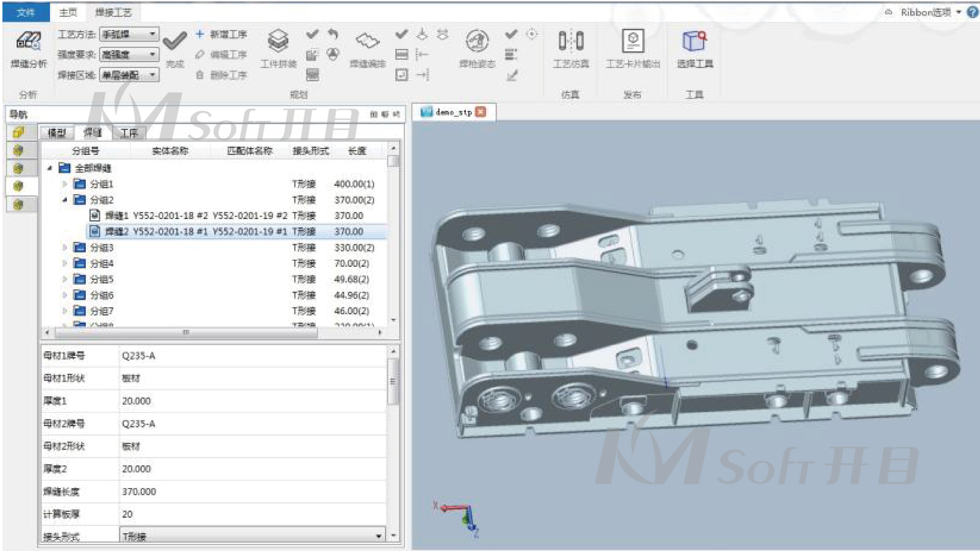Image resolution: width=980 pixels, height=551 pixels.
Task: Click the 分组号 column header
Action: 86,151
